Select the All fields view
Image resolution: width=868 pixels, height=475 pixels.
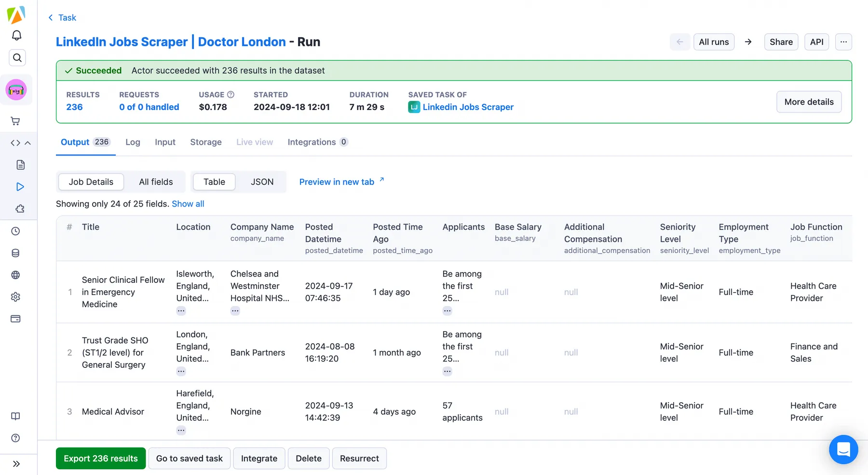pyautogui.click(x=156, y=182)
